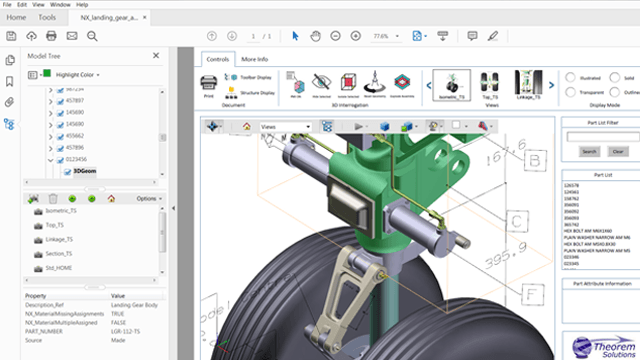Image resolution: width=640 pixels, height=360 pixels.
Task: Open the page thumbnails sidebar icon
Action: (x=9, y=60)
